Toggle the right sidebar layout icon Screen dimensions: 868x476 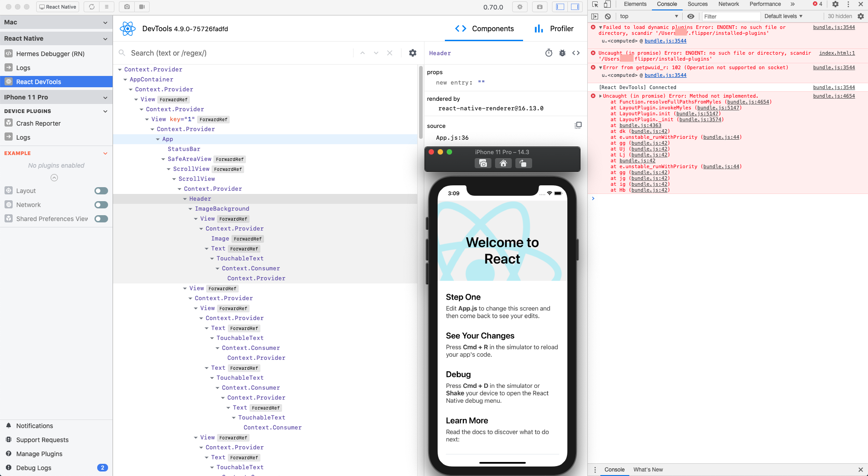(x=575, y=7)
